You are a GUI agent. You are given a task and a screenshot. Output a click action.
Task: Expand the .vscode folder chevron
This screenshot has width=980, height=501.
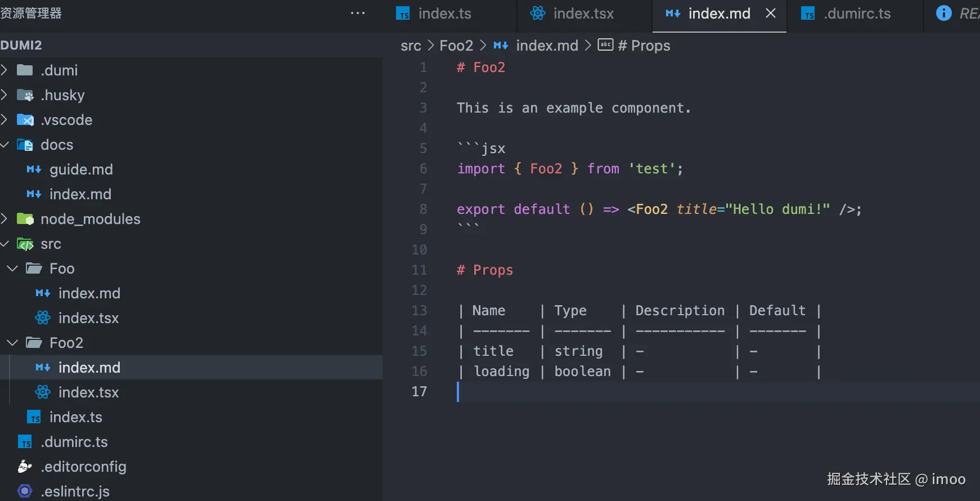coord(5,119)
